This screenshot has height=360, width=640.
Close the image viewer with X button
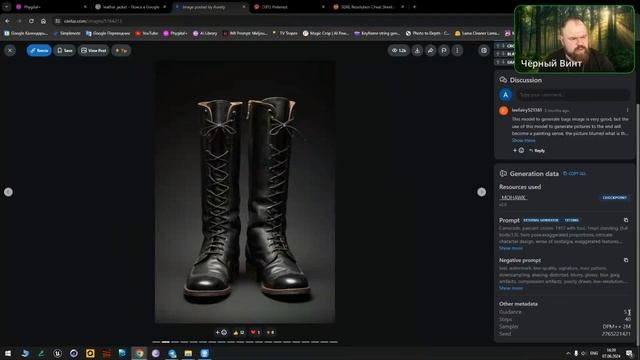click(10, 50)
